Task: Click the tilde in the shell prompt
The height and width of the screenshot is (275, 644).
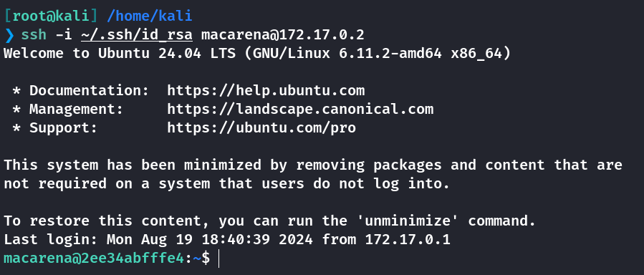Action: [196, 259]
